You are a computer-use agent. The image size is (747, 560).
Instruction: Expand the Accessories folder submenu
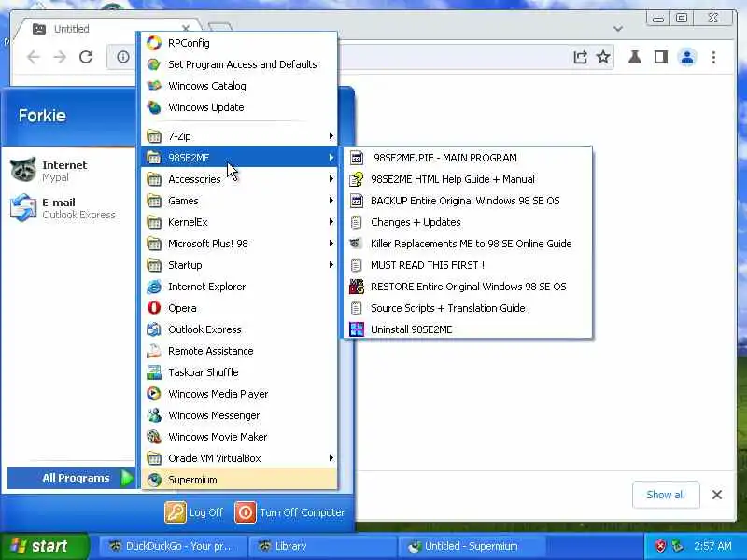239,179
